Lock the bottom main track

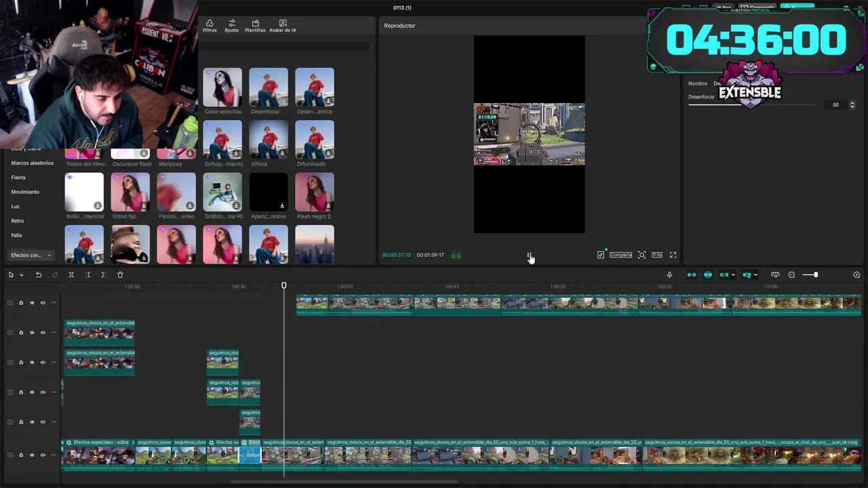point(21,455)
